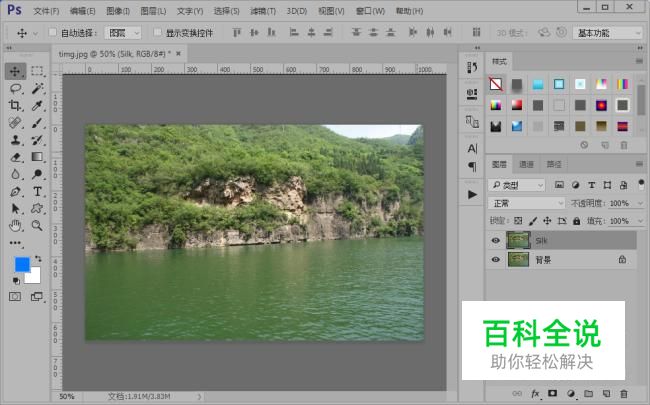Open the 文件(F) menu
The width and height of the screenshot is (650, 405).
46,11
